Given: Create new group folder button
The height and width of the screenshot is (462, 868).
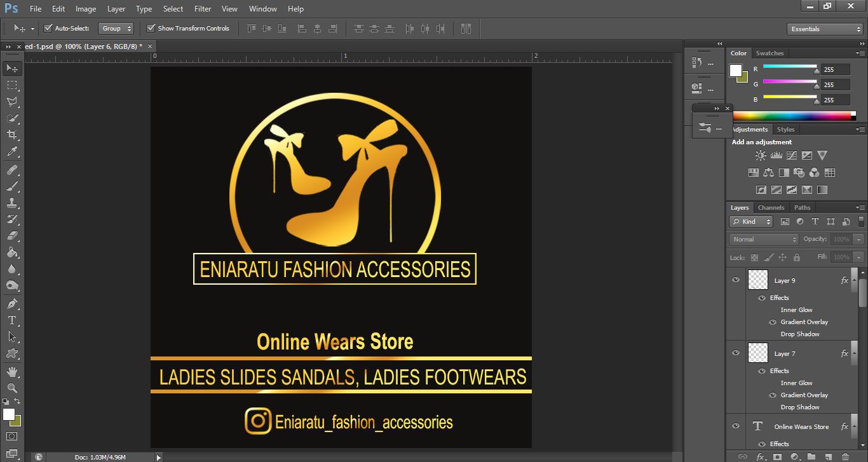Looking at the screenshot, I should click(811, 456).
